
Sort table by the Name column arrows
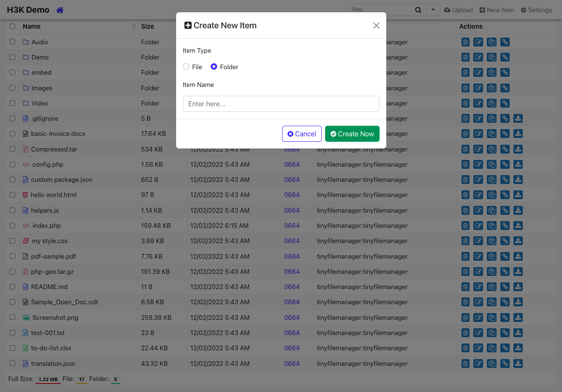tap(134, 27)
